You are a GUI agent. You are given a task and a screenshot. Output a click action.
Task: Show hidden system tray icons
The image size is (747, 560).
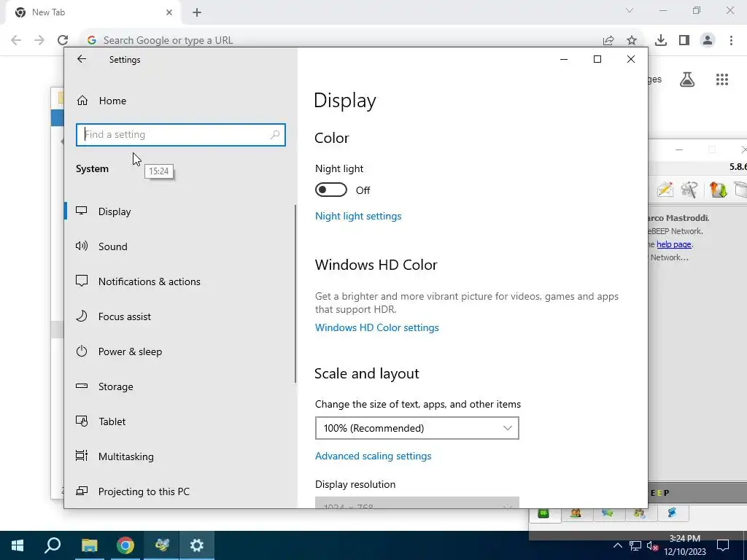(617, 545)
